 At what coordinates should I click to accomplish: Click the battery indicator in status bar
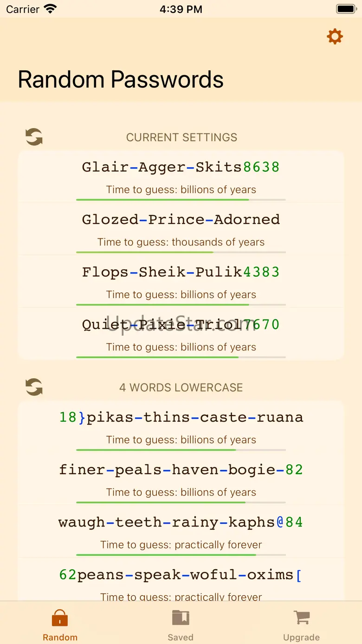346,9
